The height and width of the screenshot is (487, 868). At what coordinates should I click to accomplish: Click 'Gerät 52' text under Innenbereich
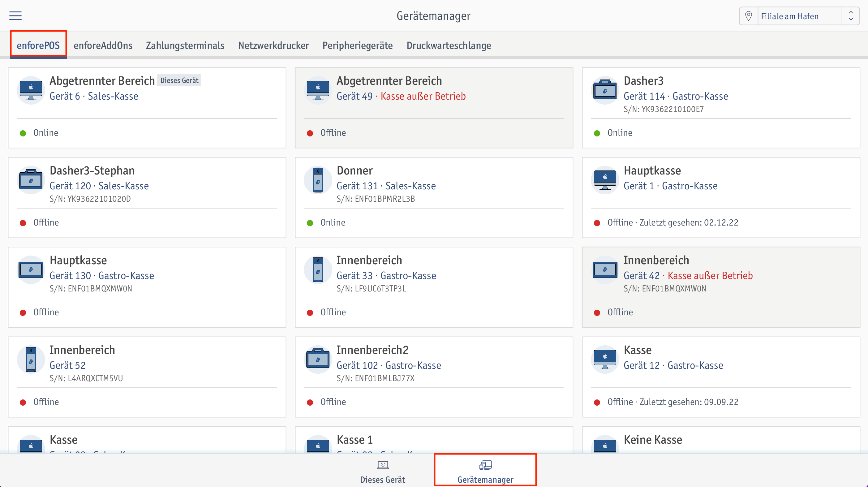pos(67,365)
